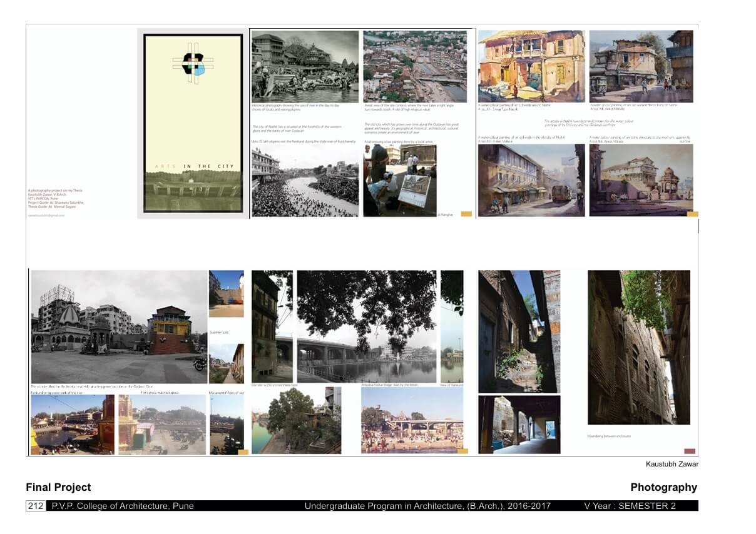Open the narrow alley photo with blue sky

click(519, 331)
